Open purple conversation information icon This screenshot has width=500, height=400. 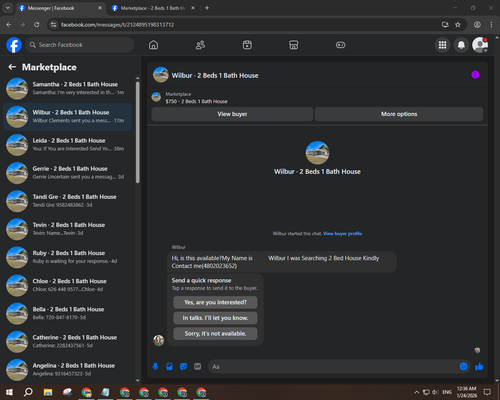[x=475, y=75]
